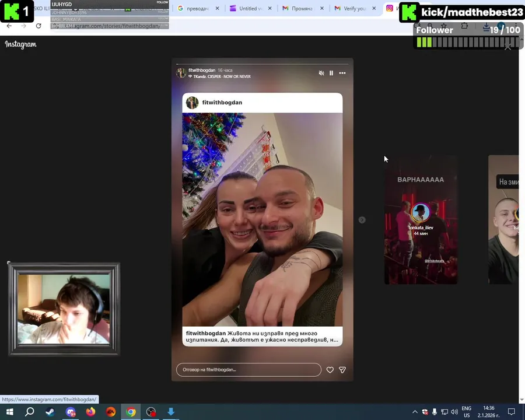525x420 pixels.
Task: Switch to the 'преводач' Google tab
Action: (198, 8)
